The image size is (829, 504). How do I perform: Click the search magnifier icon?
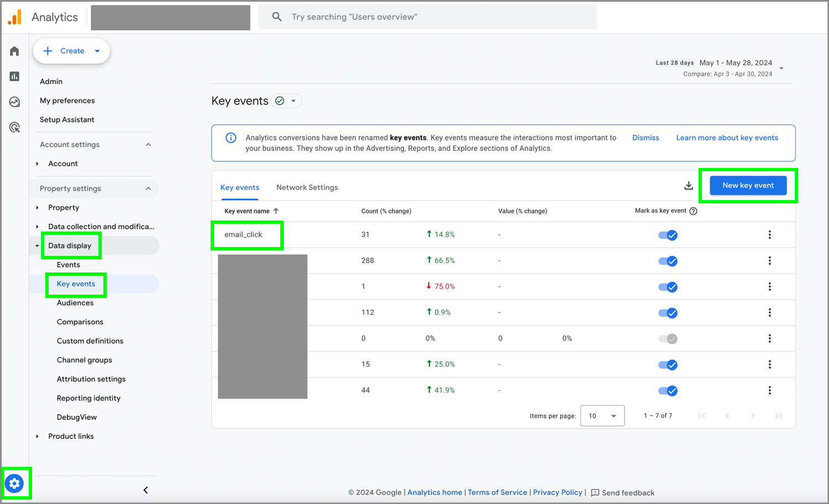pyautogui.click(x=277, y=17)
